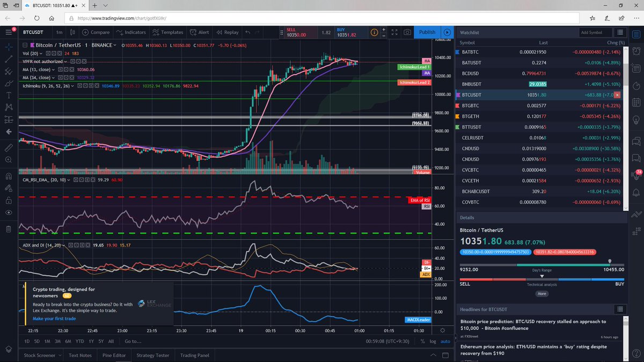Open the Strategy Tester tab
644x362 pixels.
tap(153, 355)
